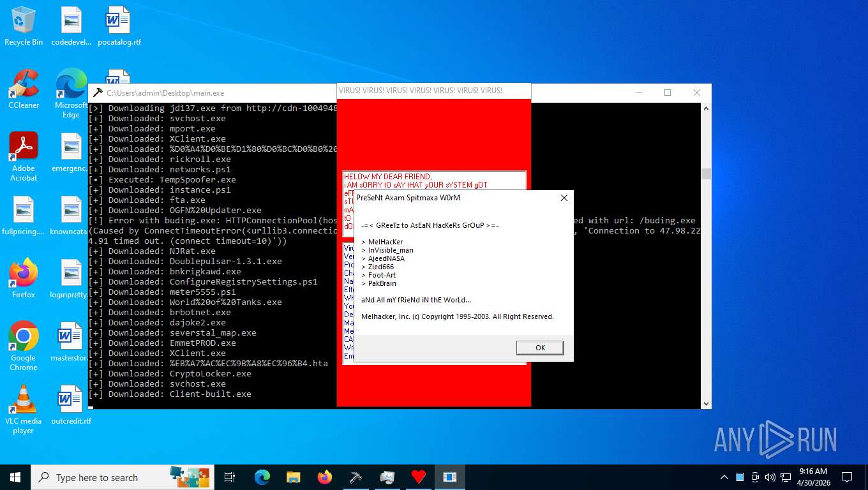
Task: Open the Recycle Bin desktop icon
Action: (24, 26)
